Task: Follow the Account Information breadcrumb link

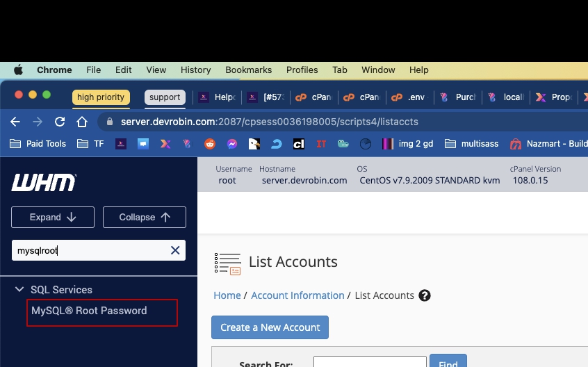Action: click(x=297, y=295)
